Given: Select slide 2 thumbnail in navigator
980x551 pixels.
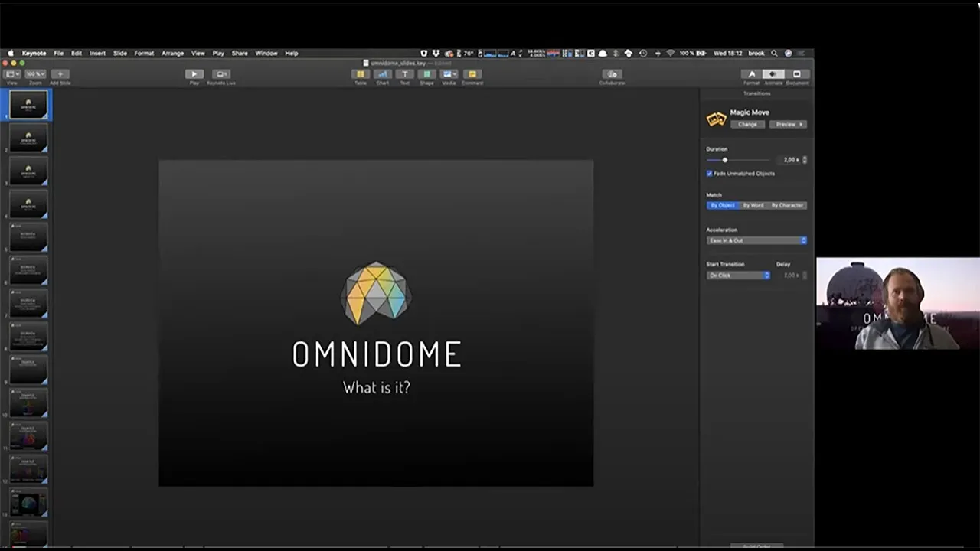Looking at the screenshot, I should (28, 138).
